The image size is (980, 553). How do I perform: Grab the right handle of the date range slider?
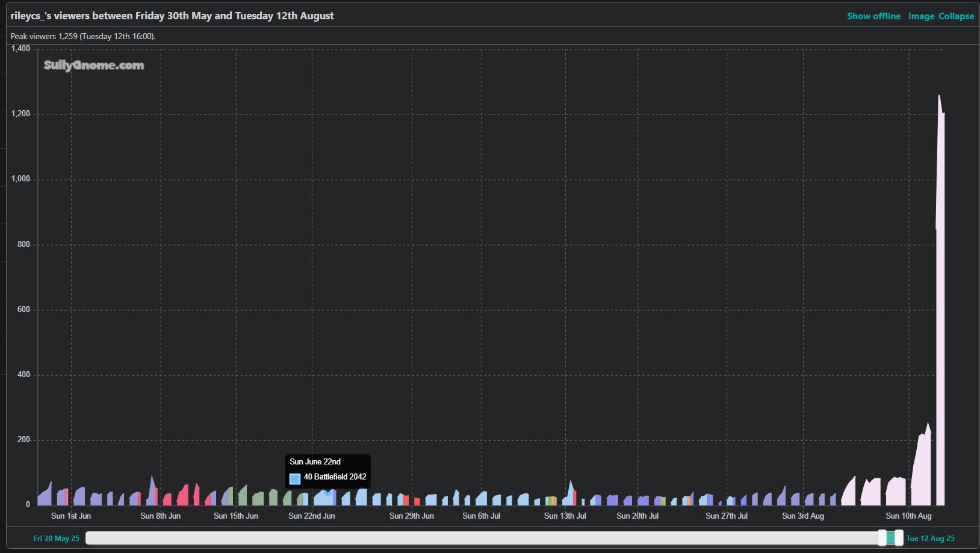899,537
